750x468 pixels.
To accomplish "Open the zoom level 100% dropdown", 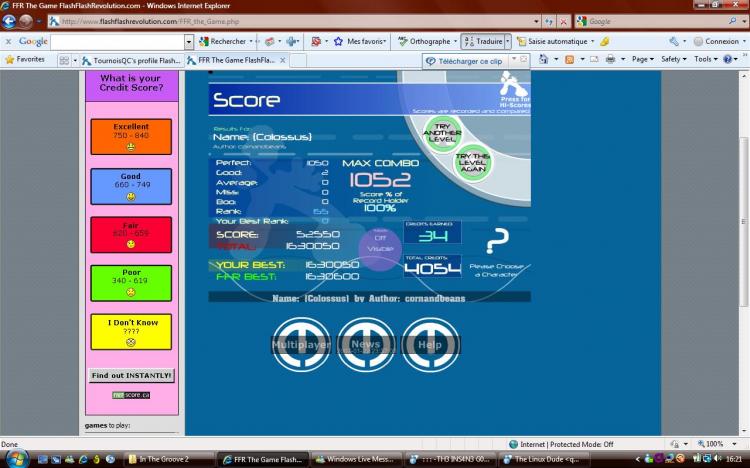I will tap(735, 444).
